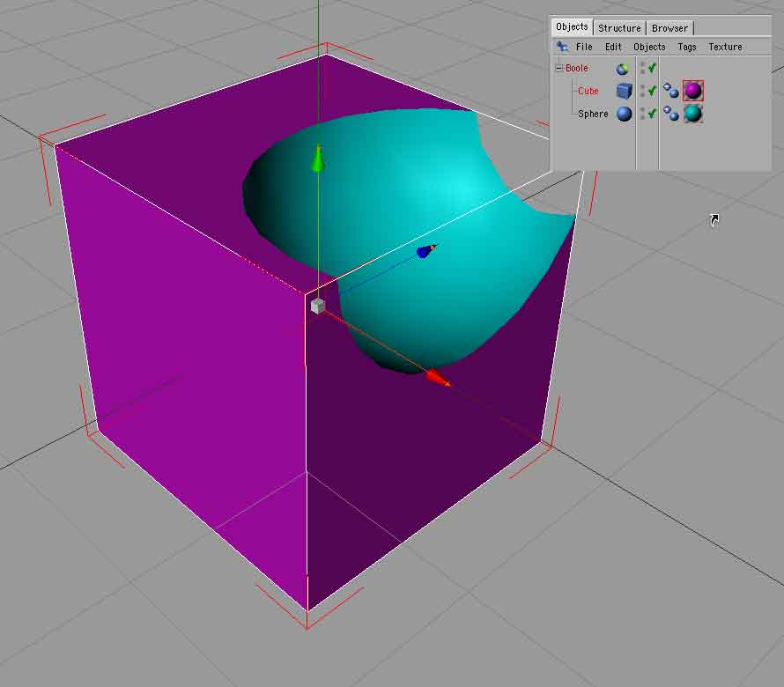Open the Tags menu
The height and width of the screenshot is (687, 784).
tap(686, 47)
